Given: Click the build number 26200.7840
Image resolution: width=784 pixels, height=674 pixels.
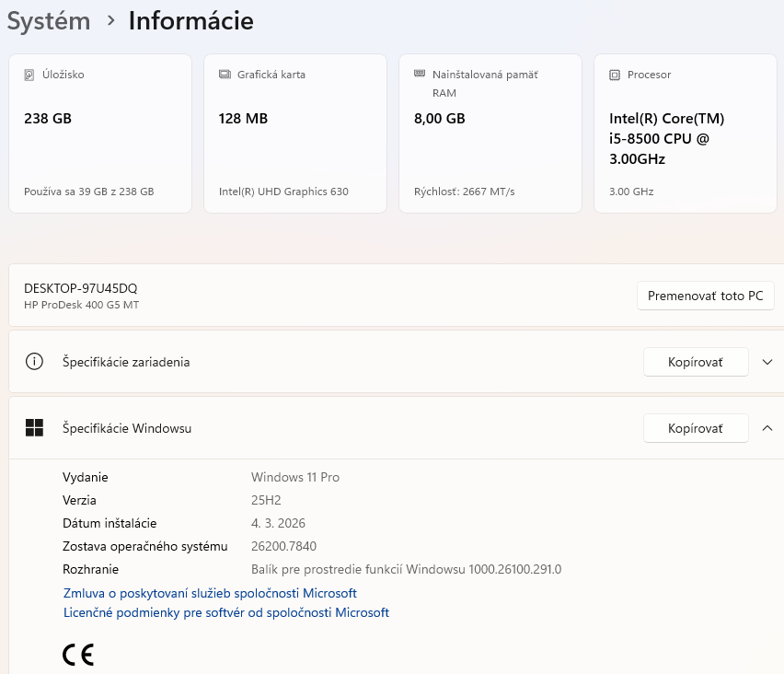Looking at the screenshot, I should pos(283,546).
